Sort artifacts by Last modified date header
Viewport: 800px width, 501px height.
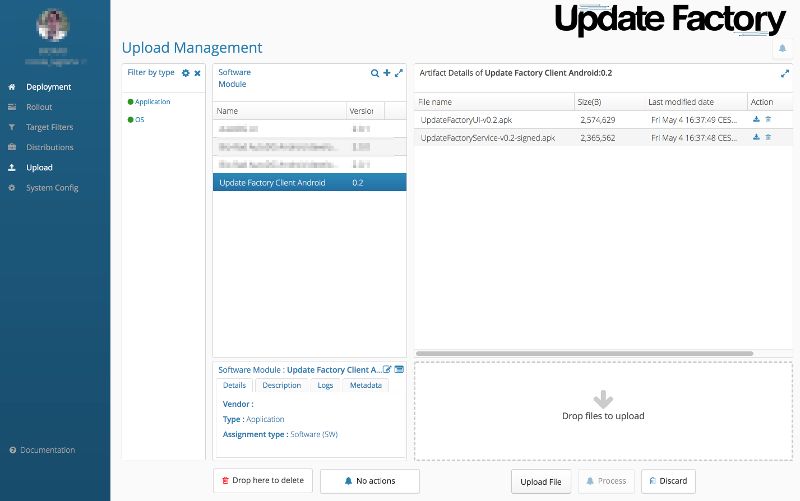696,102
